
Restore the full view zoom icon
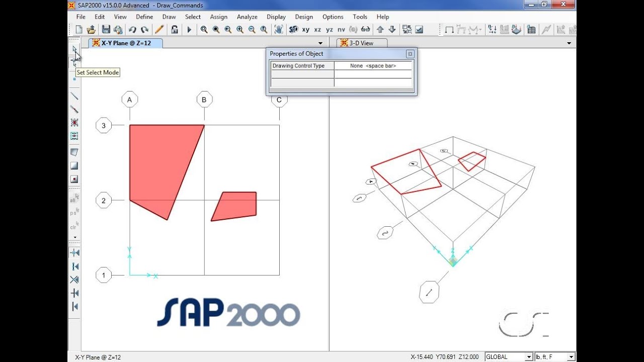216,30
